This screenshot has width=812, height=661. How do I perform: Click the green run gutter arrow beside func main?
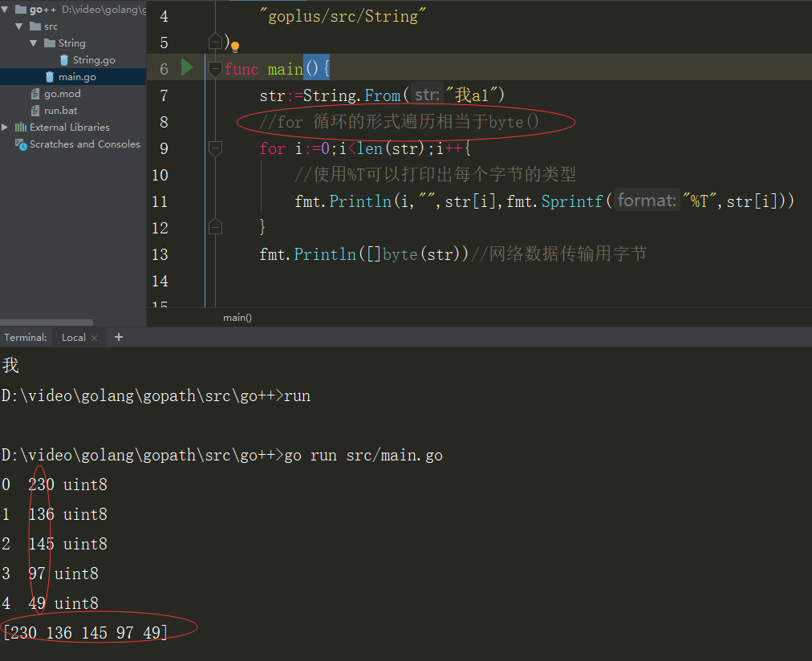[x=187, y=67]
